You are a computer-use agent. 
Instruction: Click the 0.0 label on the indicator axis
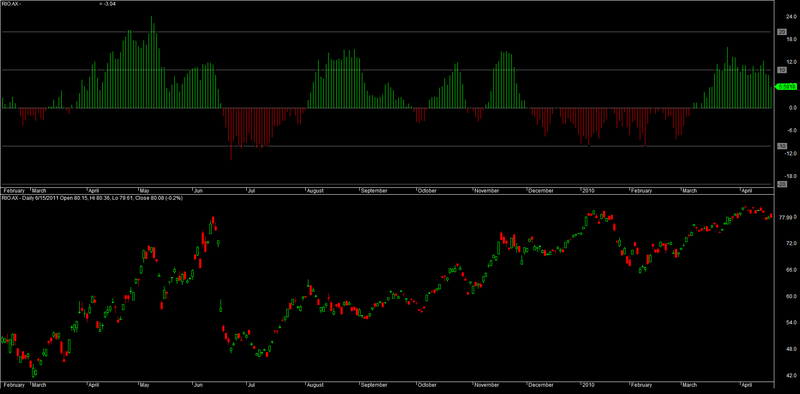tap(792, 108)
